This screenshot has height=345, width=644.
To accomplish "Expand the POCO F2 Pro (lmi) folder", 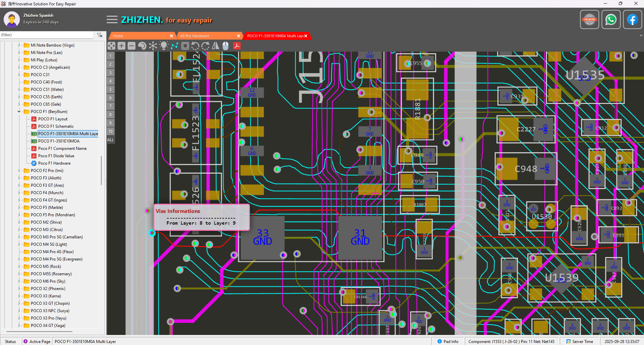I will coord(19,171).
